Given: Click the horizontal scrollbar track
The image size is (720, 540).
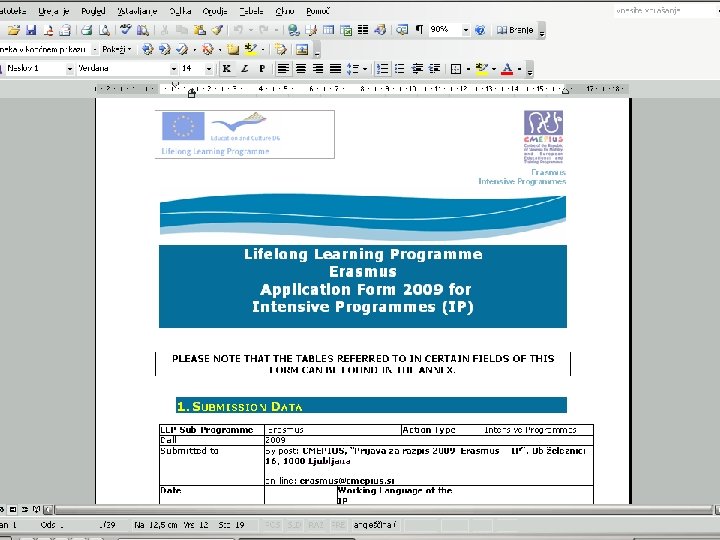Looking at the screenshot, I should 383,509.
